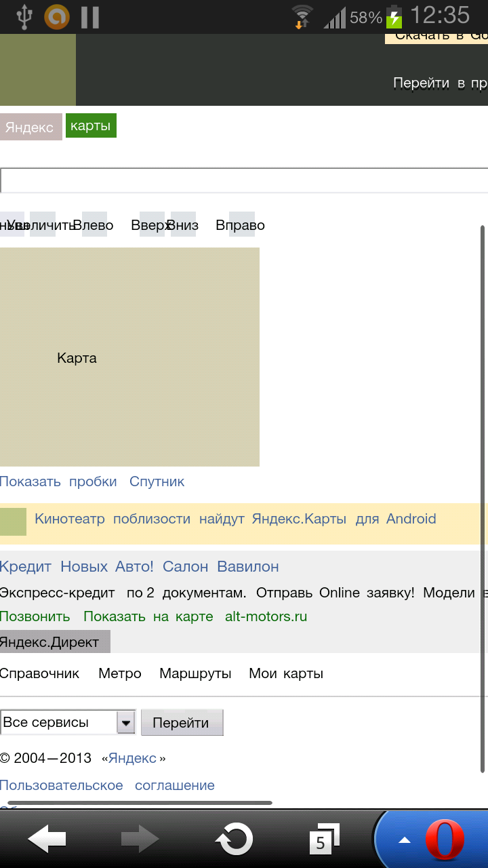
Task: Pan the map with Влево
Action: click(x=94, y=225)
